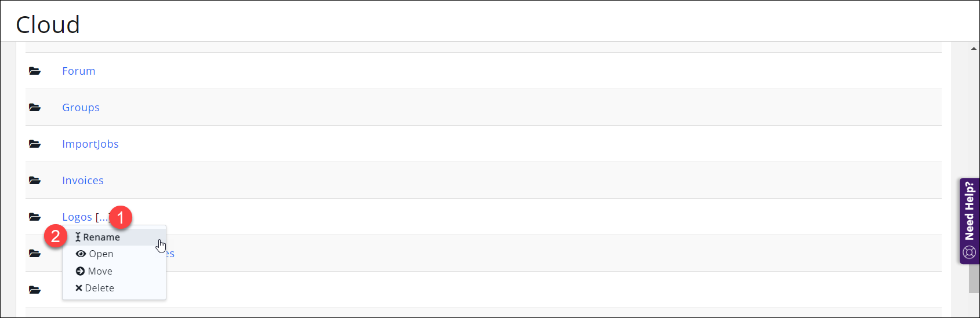Open the Need Help? side tab
Image resolution: width=980 pixels, height=318 pixels.
[970, 221]
